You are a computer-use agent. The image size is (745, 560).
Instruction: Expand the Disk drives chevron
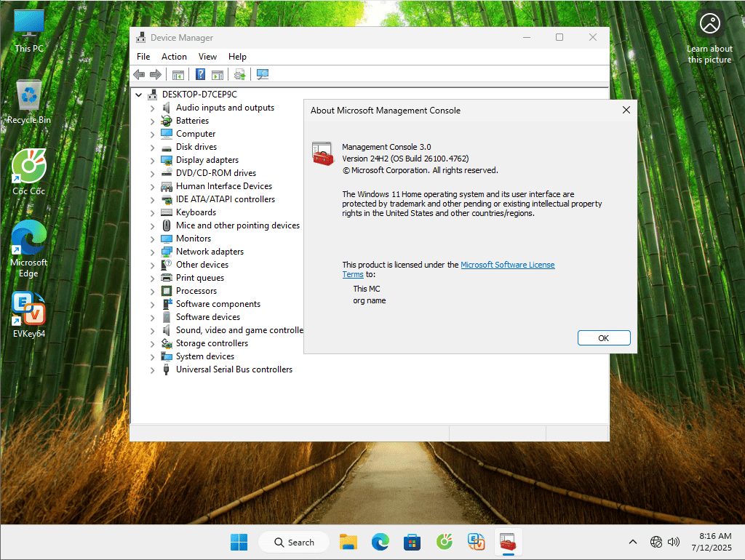[x=153, y=147]
